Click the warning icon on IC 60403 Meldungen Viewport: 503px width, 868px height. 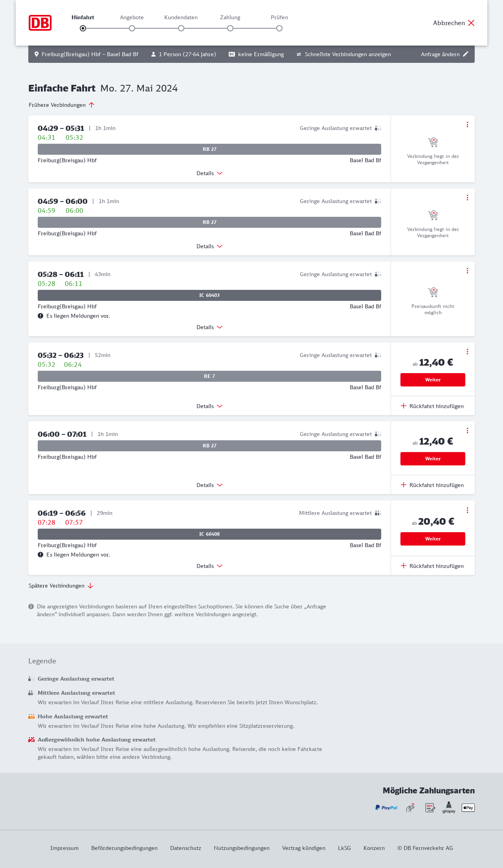[x=40, y=316]
